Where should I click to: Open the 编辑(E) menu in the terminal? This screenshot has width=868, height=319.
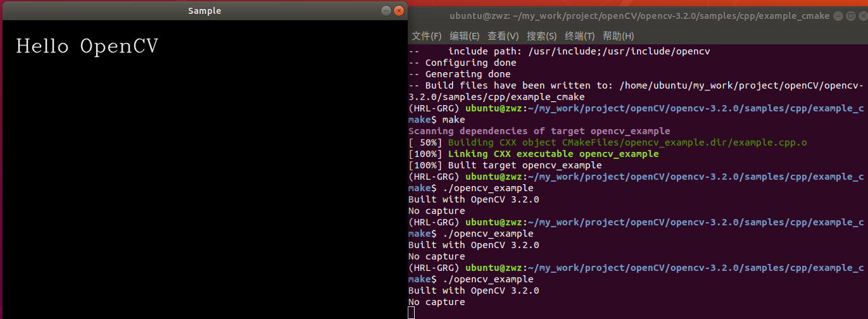[465, 36]
